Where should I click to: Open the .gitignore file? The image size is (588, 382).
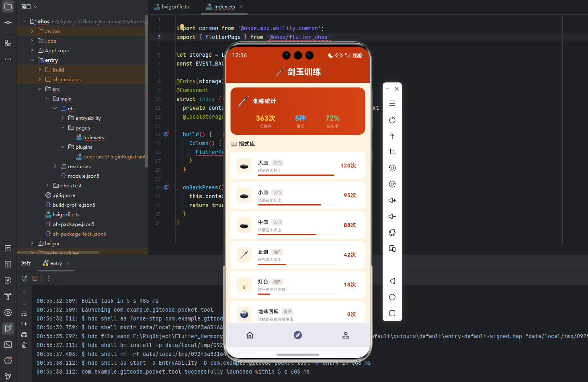(60, 195)
